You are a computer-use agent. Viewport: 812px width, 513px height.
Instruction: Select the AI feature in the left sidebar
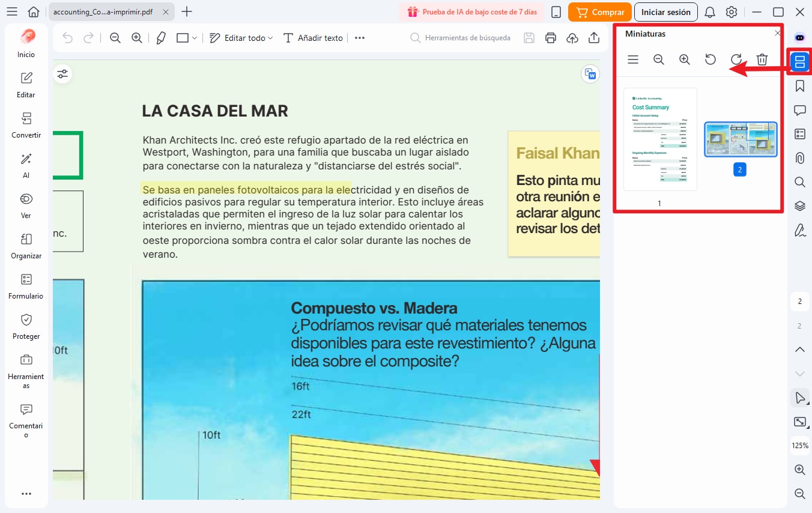coord(26,165)
